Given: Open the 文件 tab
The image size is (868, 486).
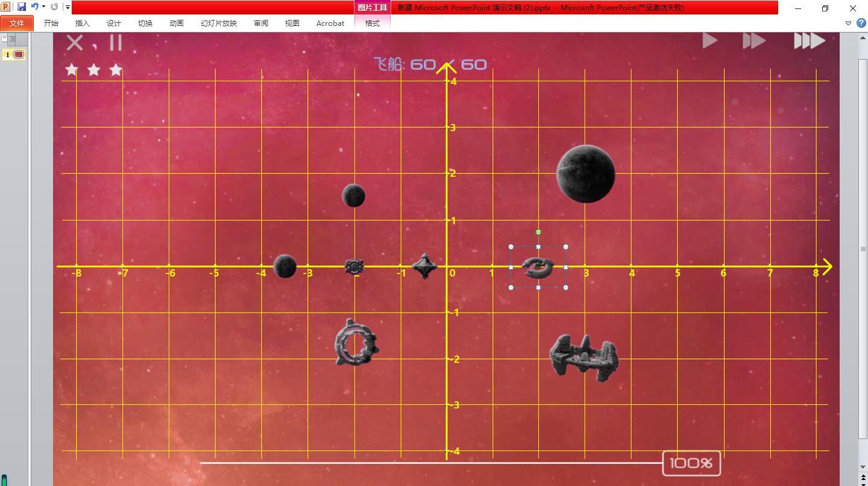Looking at the screenshot, I should pos(17,23).
